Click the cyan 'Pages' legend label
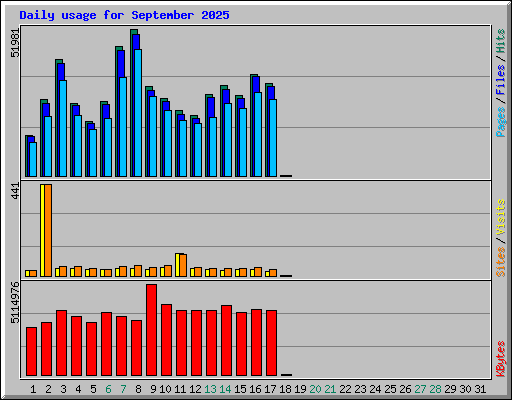The width and height of the screenshot is (512, 400). click(x=500, y=122)
